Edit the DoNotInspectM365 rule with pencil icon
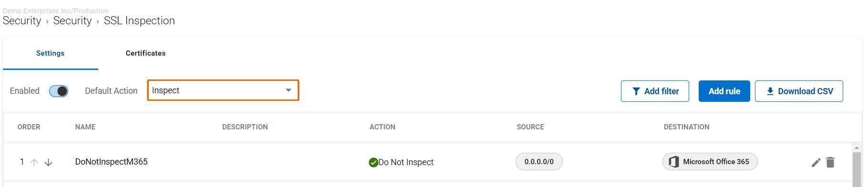 tap(816, 162)
